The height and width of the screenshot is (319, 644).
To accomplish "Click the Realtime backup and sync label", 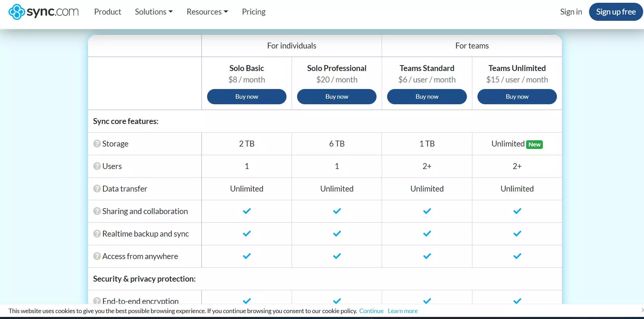I will click(146, 234).
